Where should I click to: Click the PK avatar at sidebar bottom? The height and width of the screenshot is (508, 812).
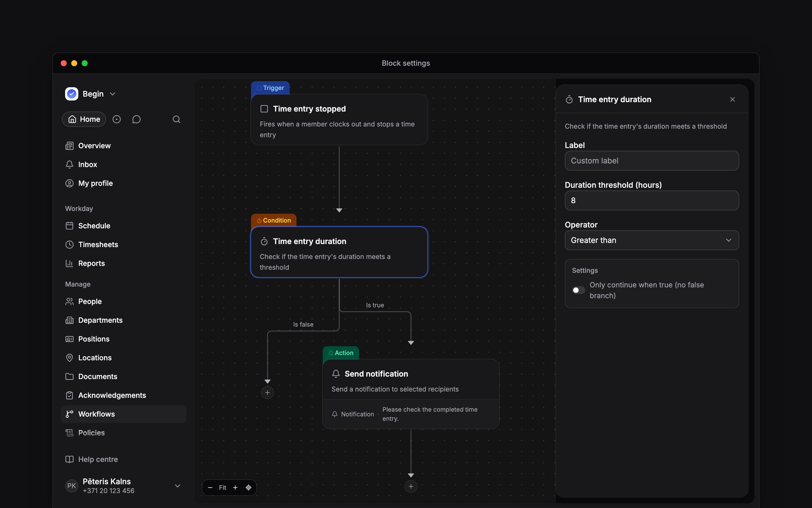[71, 486]
